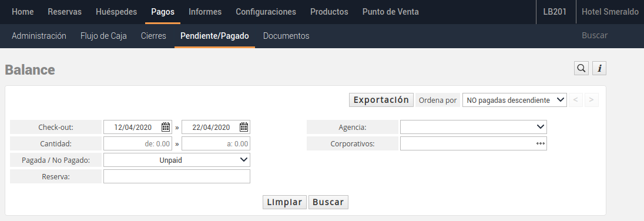Open calendar picker for check-out end date
The image size is (644, 221).
coord(243,127)
